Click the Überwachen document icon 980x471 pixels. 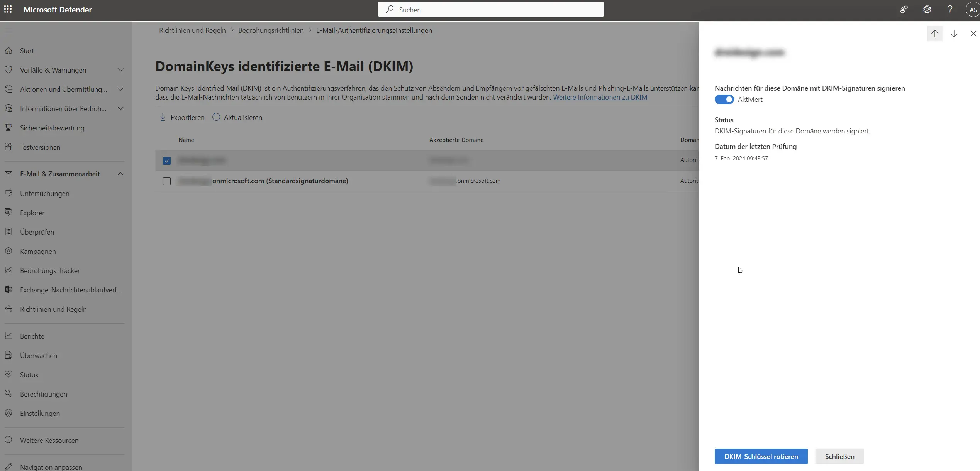pos(8,355)
